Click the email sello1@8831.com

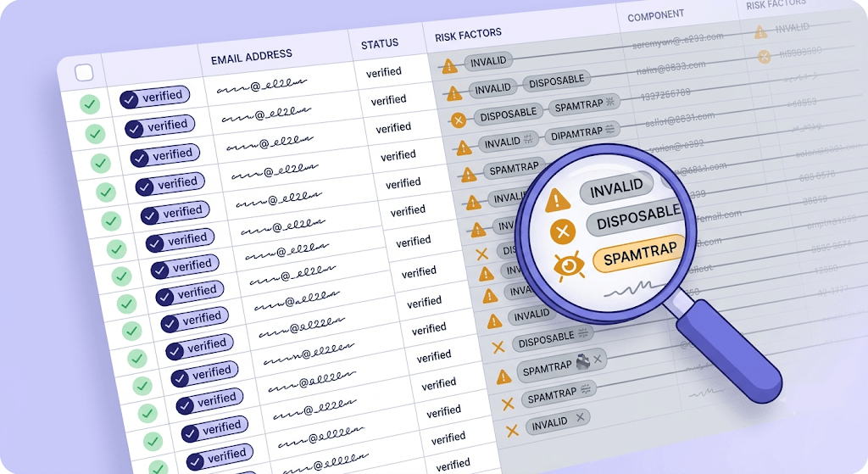pos(679,120)
